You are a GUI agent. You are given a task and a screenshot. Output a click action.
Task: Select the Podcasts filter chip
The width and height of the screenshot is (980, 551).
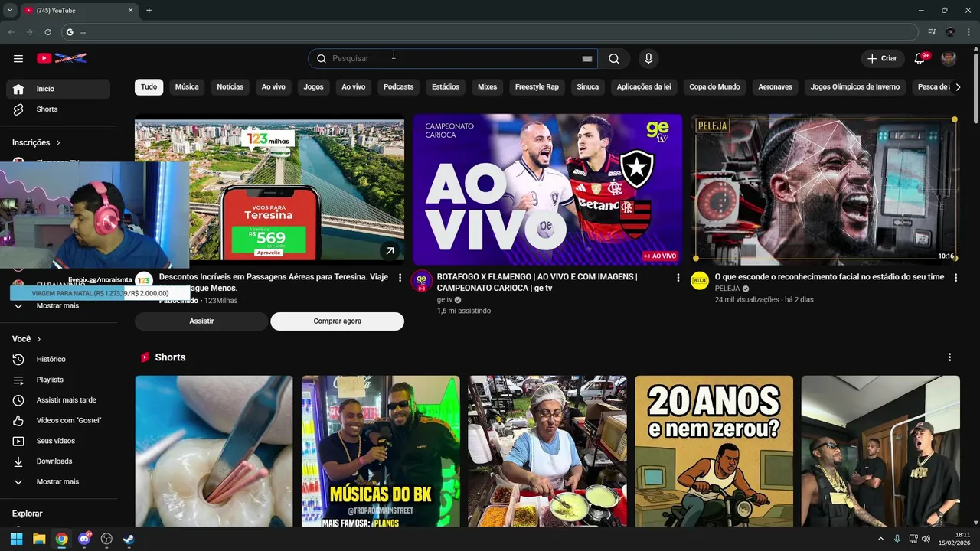[x=398, y=86]
